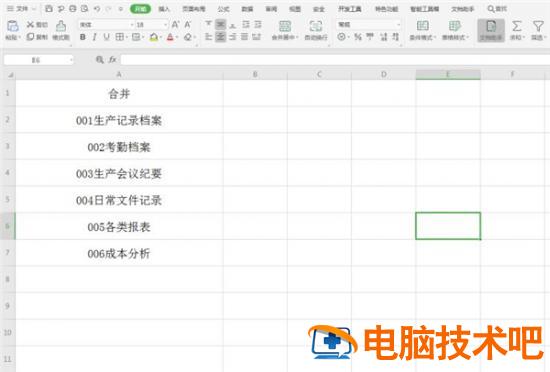Click the 查找 search button

[x=497, y=9]
